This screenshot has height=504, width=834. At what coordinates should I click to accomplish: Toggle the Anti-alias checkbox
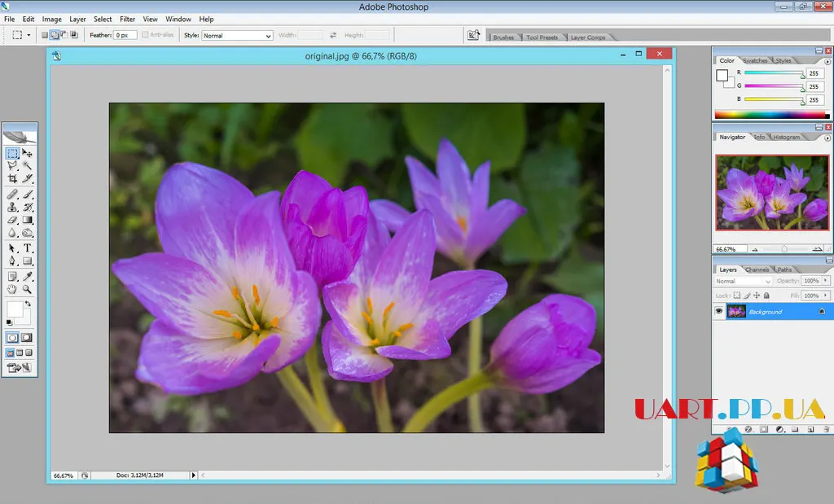coord(145,35)
